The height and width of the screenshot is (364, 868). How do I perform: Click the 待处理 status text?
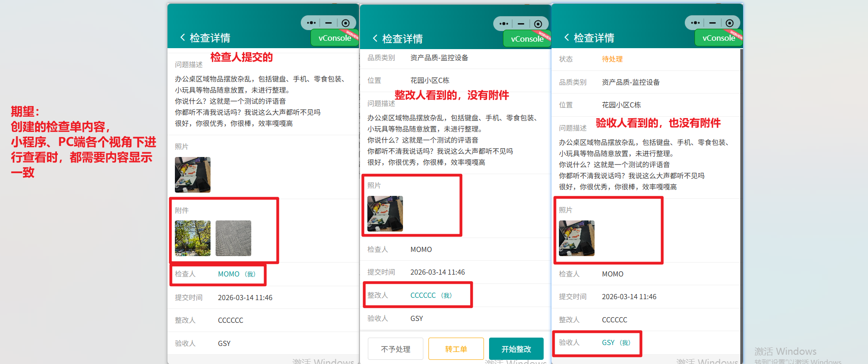612,59
